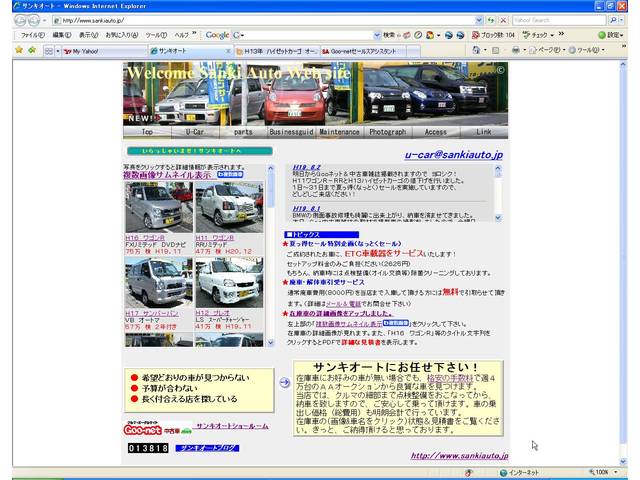Open the 表示(V) menu

(88, 35)
